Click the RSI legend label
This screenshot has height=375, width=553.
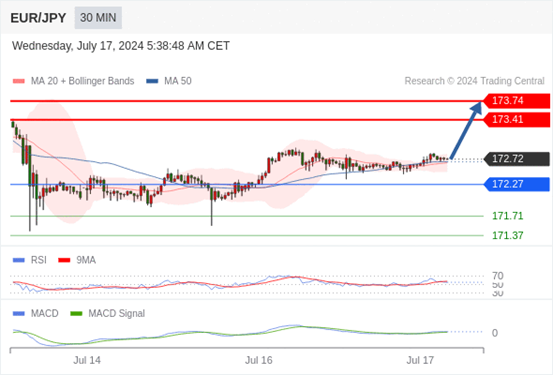pos(38,260)
